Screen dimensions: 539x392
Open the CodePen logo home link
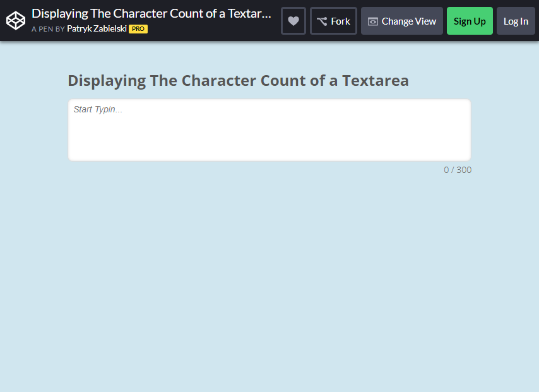[x=16, y=21]
